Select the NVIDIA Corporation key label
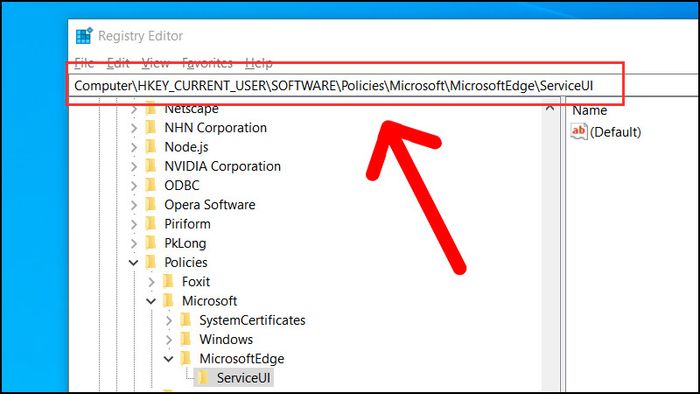 [223, 166]
